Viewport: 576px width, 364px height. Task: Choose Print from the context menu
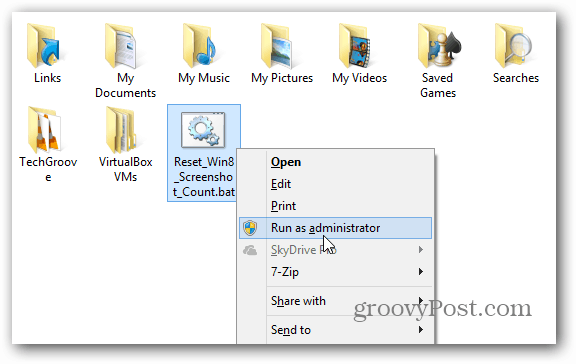coord(335,206)
